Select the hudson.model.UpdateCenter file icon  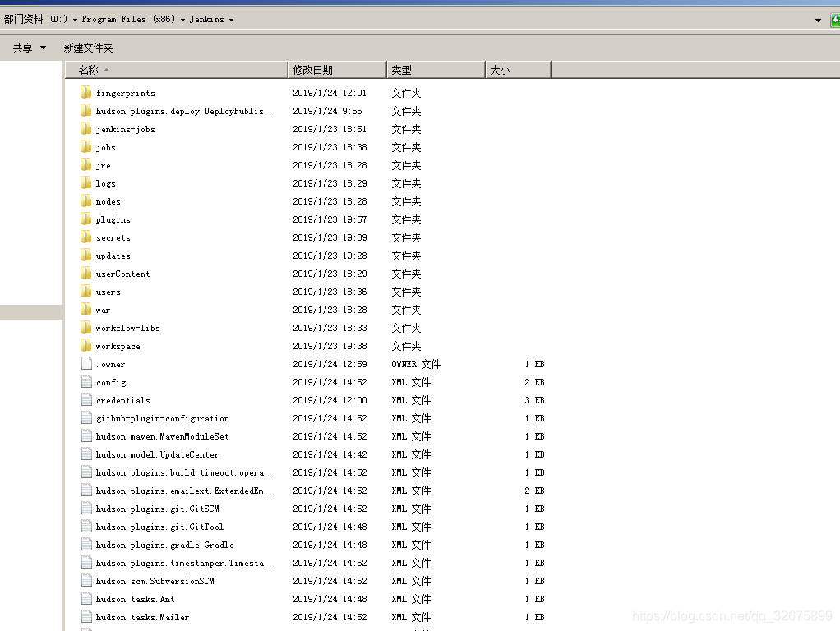pyautogui.click(x=86, y=454)
